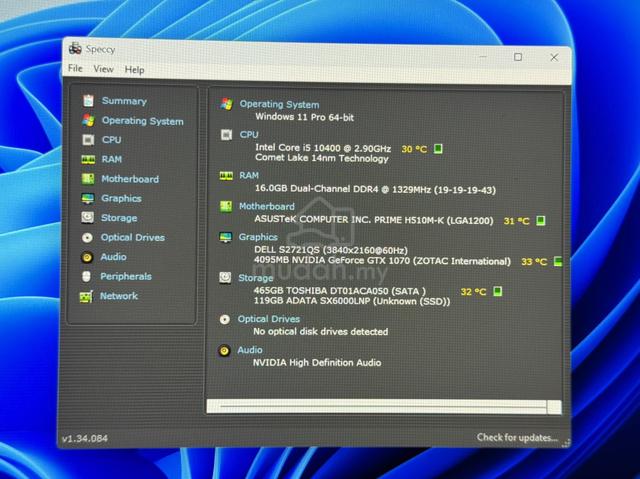The image size is (640, 479).
Task: Click the Audio speaker icon in sidebar
Action: 87,257
